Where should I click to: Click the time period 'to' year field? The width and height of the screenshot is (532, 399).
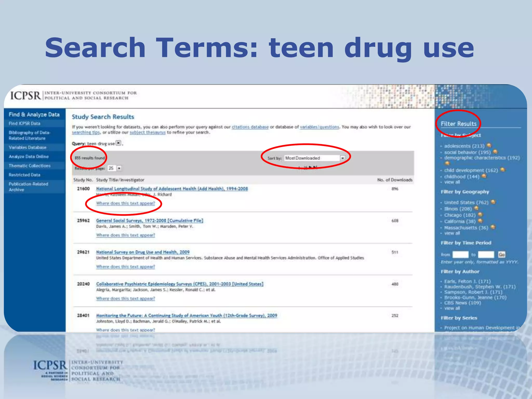coord(486,255)
